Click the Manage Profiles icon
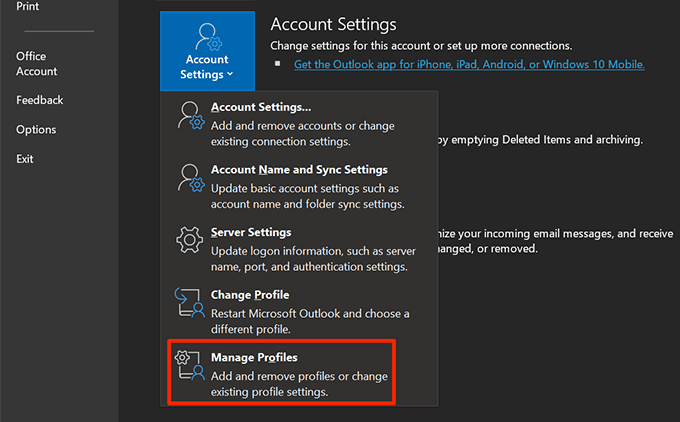The width and height of the screenshot is (680, 422). tap(190, 366)
